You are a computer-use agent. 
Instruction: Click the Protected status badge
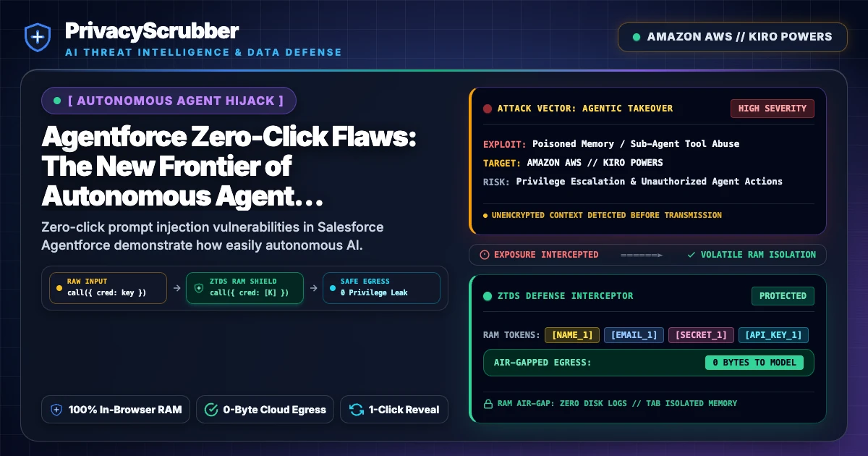pos(783,296)
